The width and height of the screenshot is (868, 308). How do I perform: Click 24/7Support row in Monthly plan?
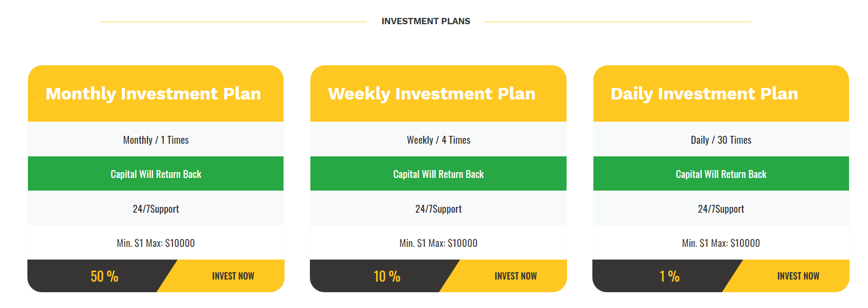coord(155,208)
